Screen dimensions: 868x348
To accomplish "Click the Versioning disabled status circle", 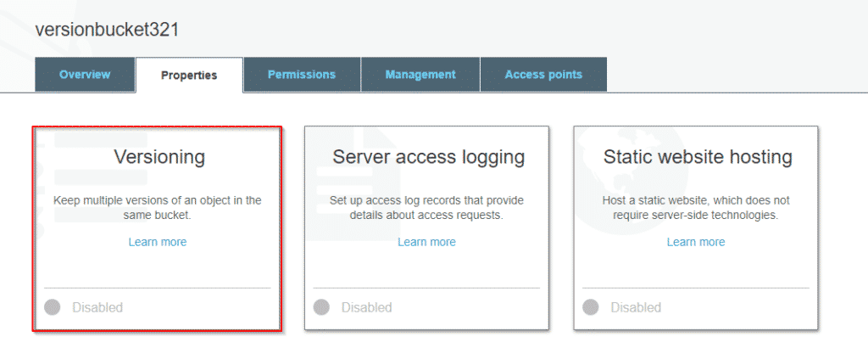I will point(52,307).
